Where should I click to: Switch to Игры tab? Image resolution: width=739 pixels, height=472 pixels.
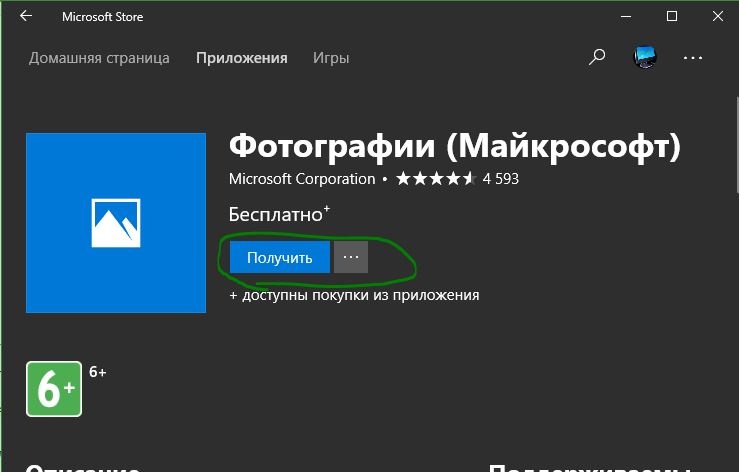point(331,58)
